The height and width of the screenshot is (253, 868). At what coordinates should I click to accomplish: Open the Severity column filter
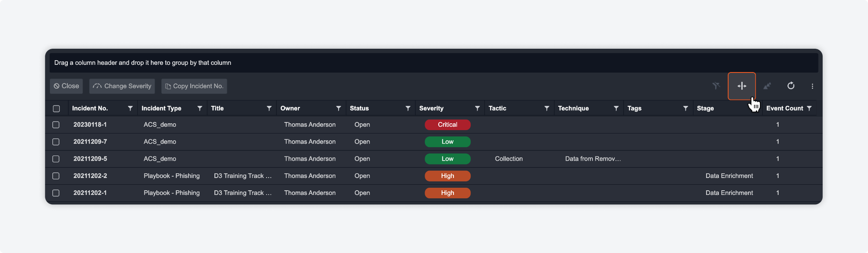coord(477,108)
